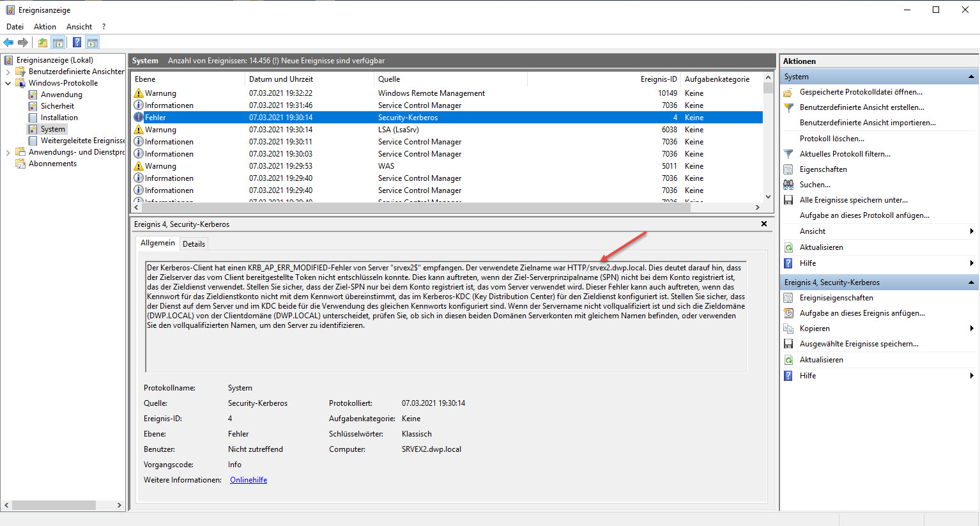
Task: Click the help question mark toolbar icon
Action: (77, 43)
